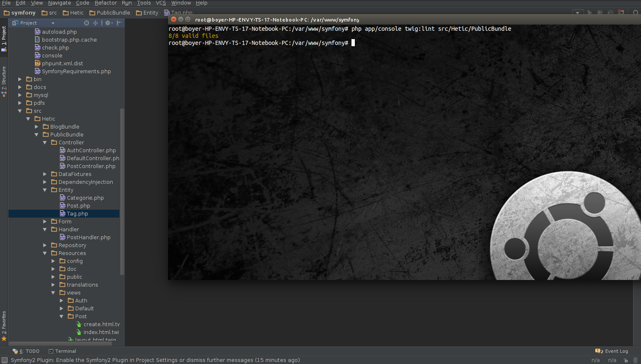Open the Tools menu

(144, 3)
